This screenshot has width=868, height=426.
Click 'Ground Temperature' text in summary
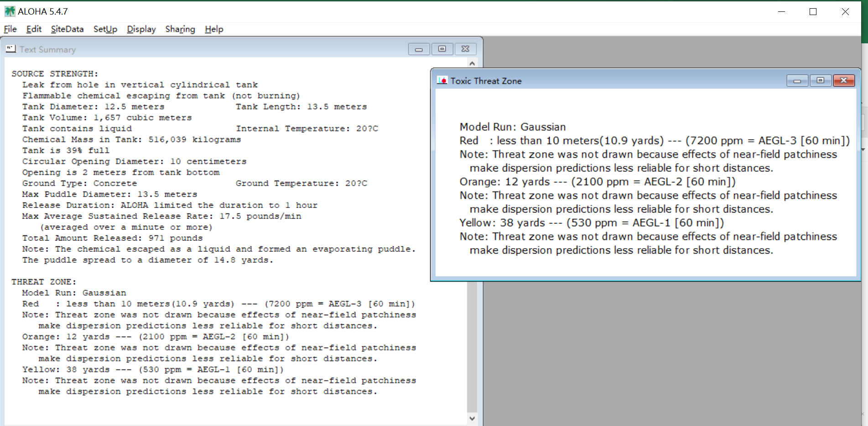pyautogui.click(x=301, y=183)
